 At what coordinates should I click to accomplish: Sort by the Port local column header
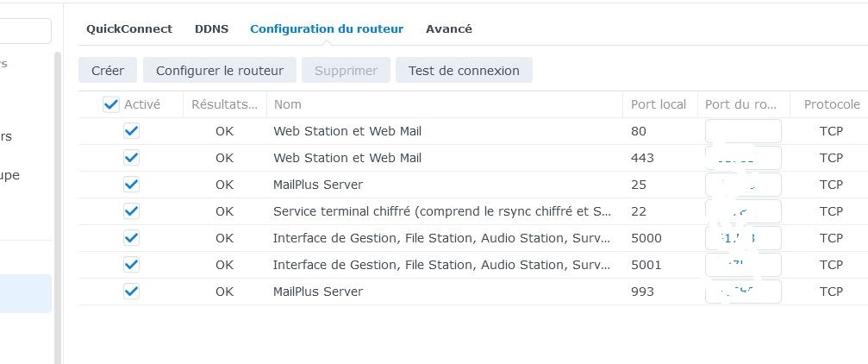coord(659,104)
